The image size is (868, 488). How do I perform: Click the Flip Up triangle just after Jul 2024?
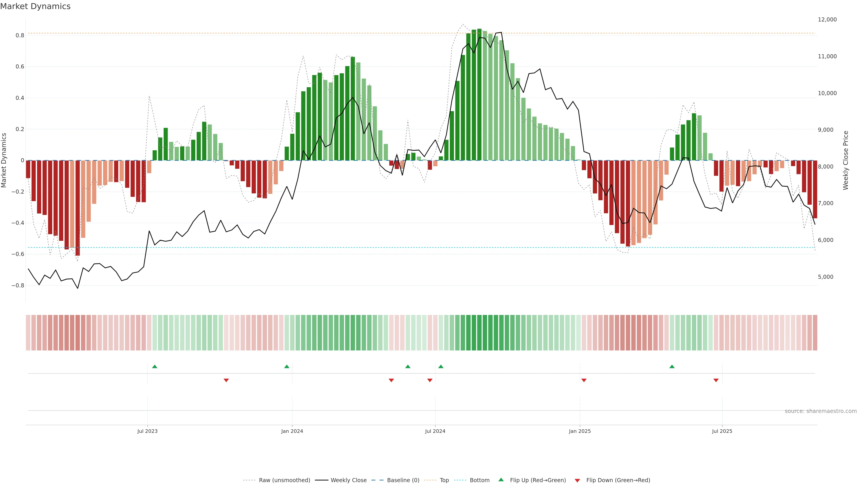tap(441, 366)
